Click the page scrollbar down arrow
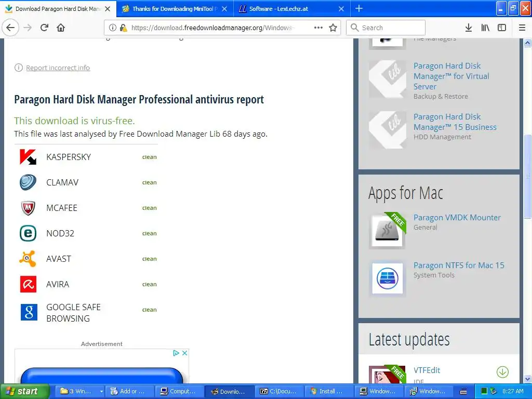Image resolution: width=532 pixels, height=399 pixels. [x=528, y=379]
